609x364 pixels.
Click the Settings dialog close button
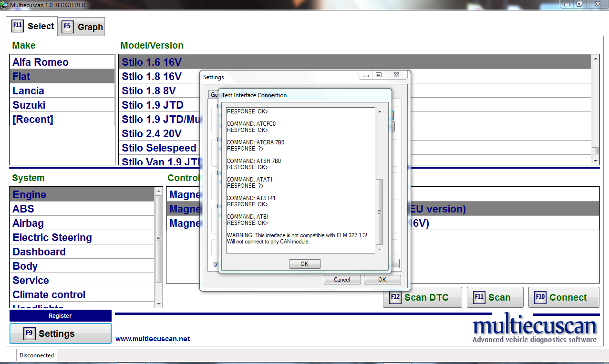[396, 75]
